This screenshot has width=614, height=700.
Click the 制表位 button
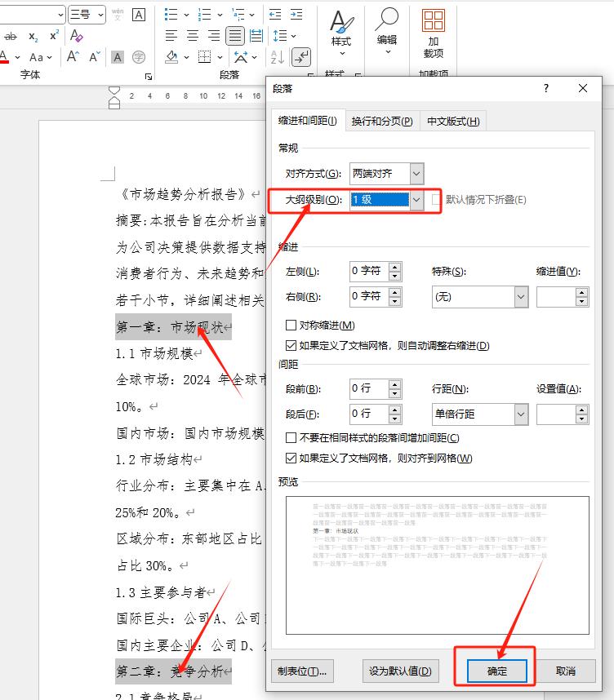click(x=302, y=671)
